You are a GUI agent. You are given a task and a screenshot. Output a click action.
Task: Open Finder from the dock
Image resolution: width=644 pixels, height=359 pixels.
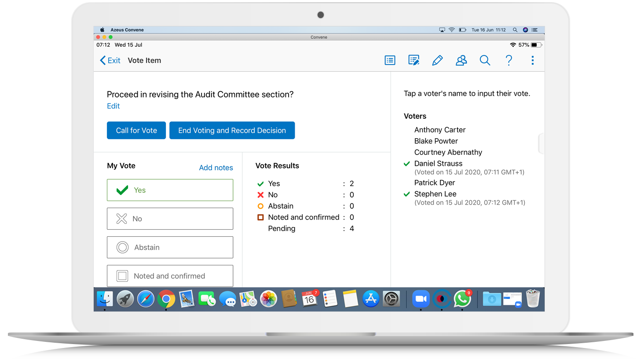pos(105,299)
